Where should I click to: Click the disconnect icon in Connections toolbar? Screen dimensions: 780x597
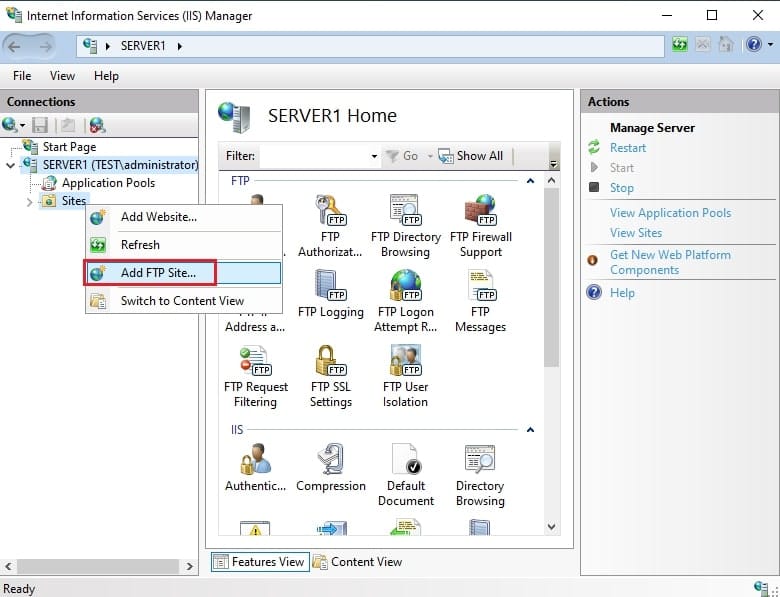(x=98, y=125)
